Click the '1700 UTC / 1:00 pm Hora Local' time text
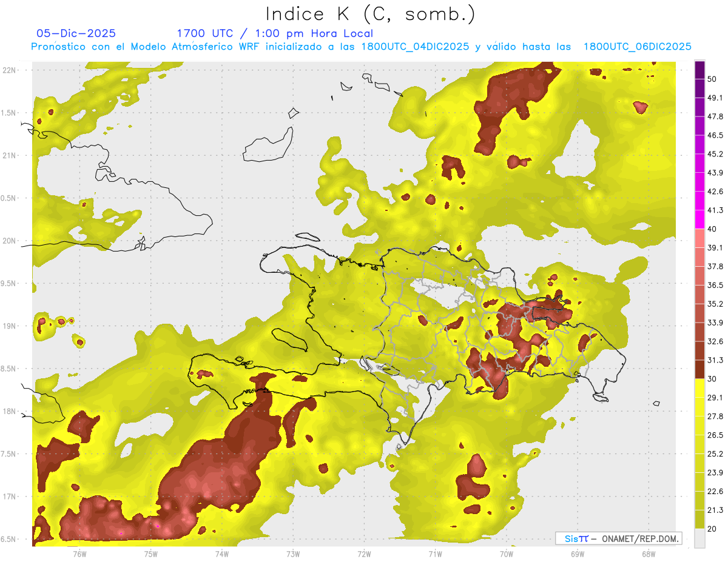The image size is (728, 562). click(275, 33)
